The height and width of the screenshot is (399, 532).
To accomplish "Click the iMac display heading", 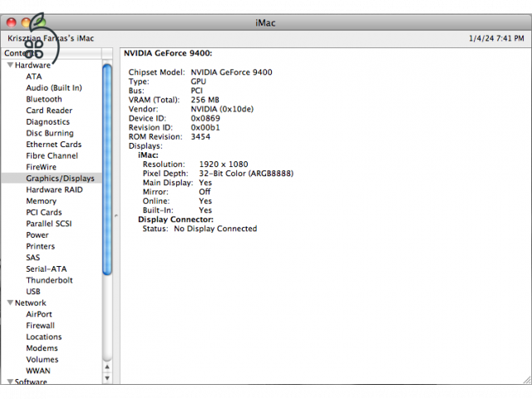I will pyautogui.click(x=148, y=155).
